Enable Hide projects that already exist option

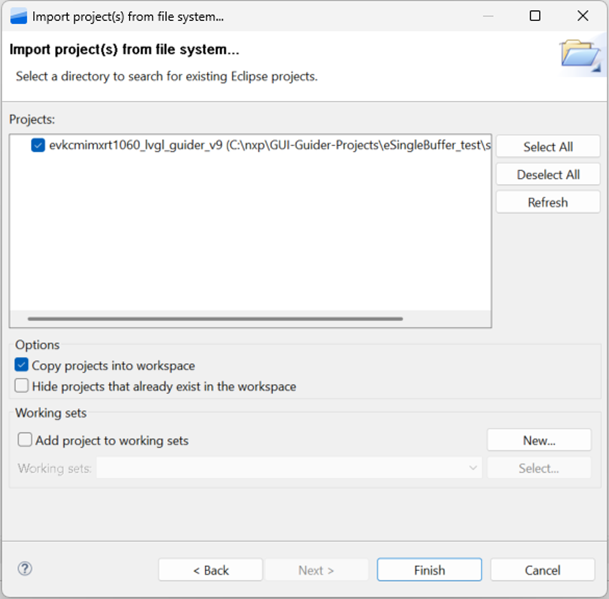point(21,386)
